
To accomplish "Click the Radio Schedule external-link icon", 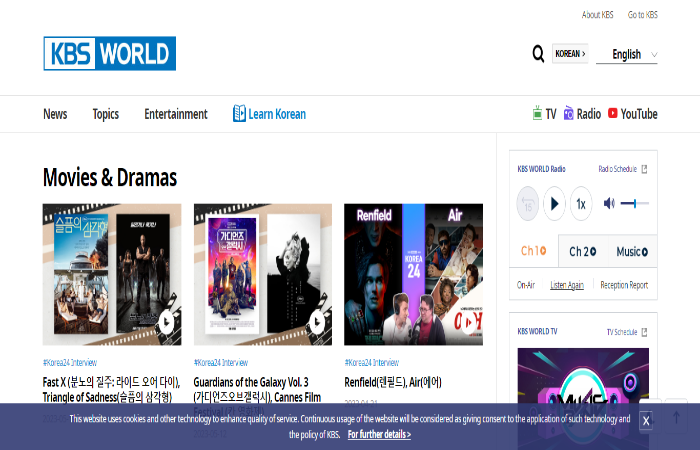I will pyautogui.click(x=644, y=169).
